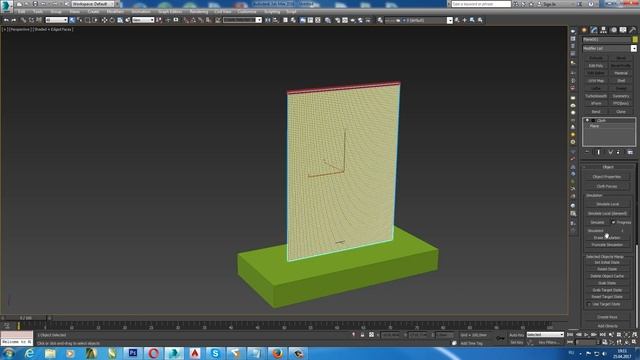Open the Windows Start menu

[x=9, y=353]
